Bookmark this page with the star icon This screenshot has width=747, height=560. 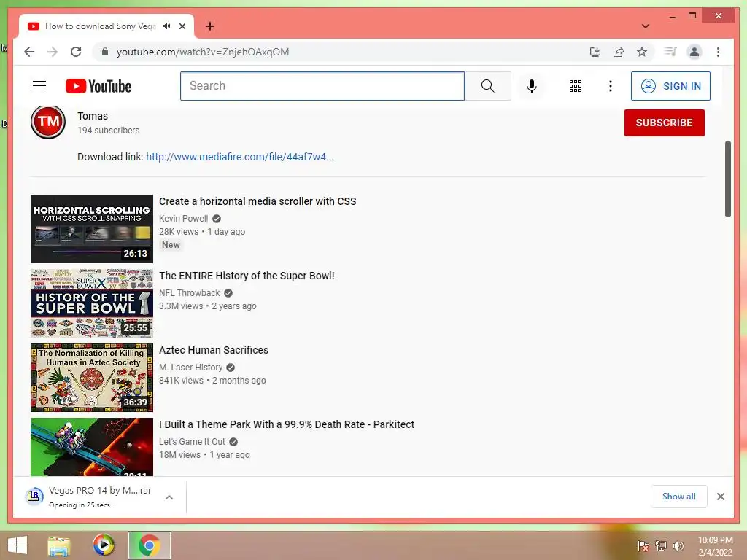tap(642, 52)
